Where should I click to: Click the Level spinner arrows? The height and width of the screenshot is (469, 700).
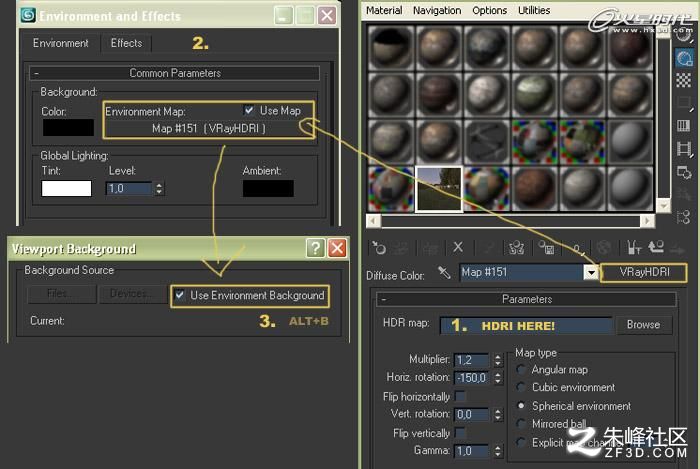point(159,188)
